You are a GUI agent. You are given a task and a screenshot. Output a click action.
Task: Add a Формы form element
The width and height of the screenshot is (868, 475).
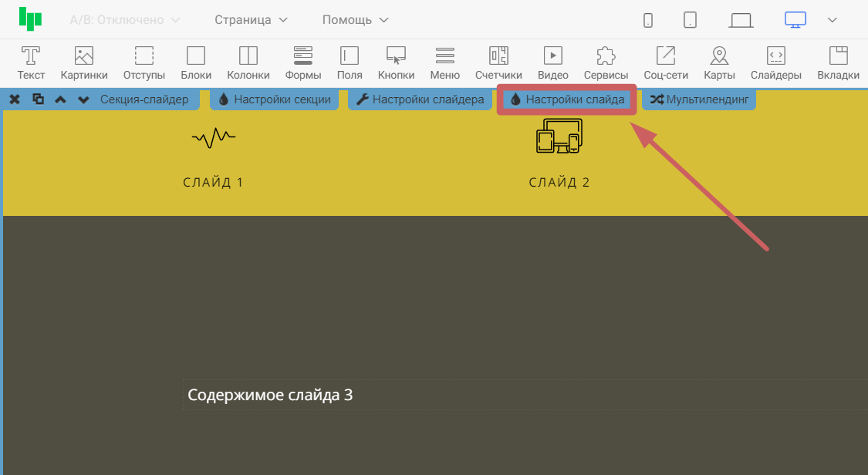[303, 62]
